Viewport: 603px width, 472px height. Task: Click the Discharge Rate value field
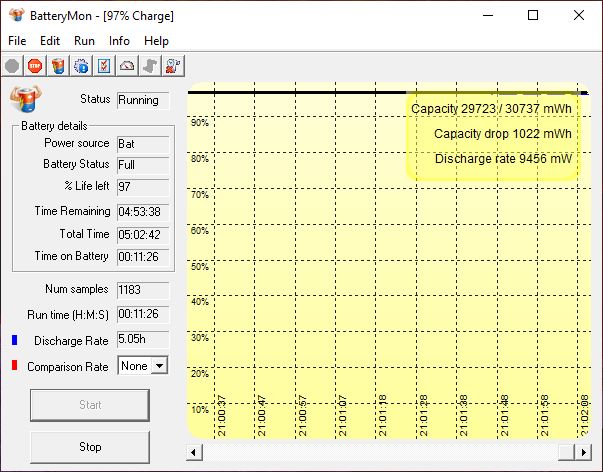click(143, 340)
